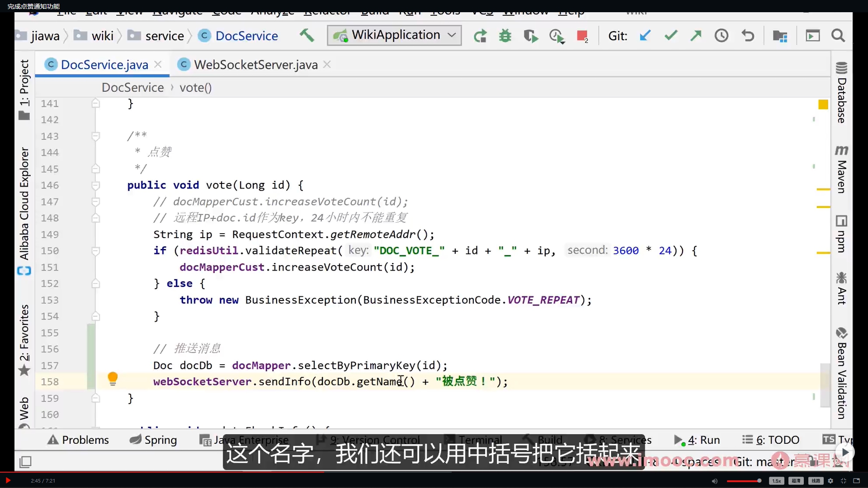This screenshot has width=868, height=488.
Task: Adjust the video player volume slider
Action: pos(744,481)
